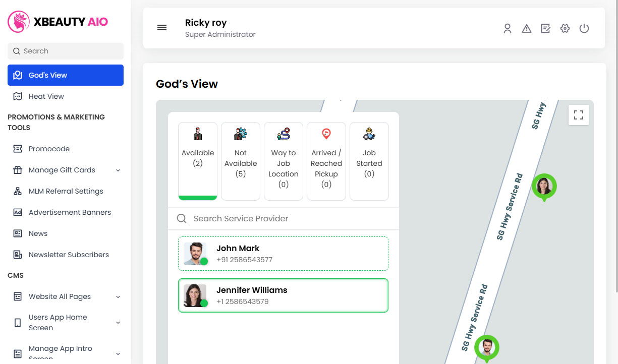Expand Users App Home Screen submenu
This screenshot has height=364, width=618.
tap(66, 322)
